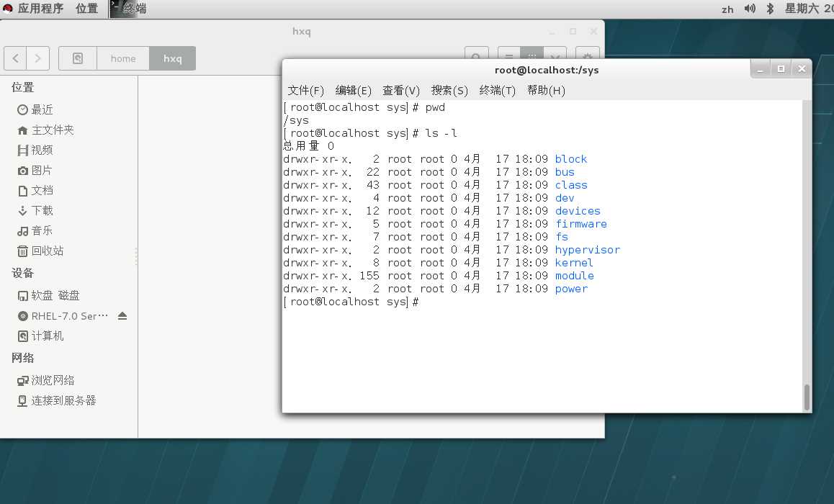Image resolution: width=834 pixels, height=504 pixels.
Task: Click the 'module' directory name in terminal
Action: click(575, 276)
